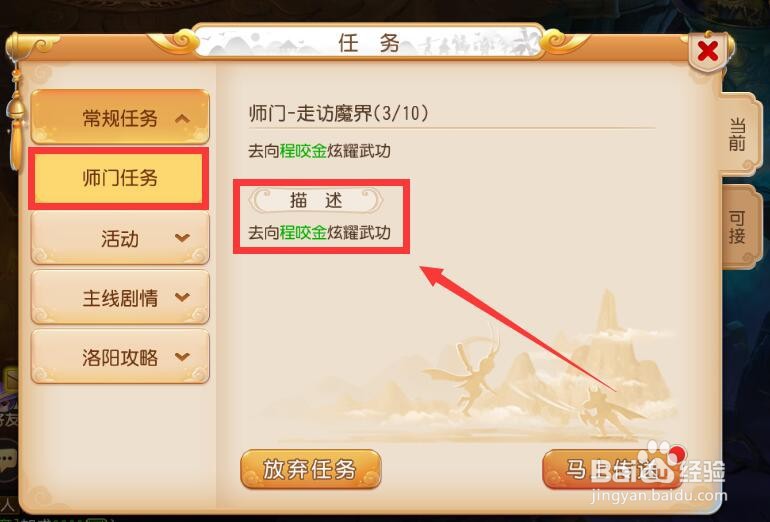Open the 常规任务 category
The width and height of the screenshot is (770, 522).
[x=120, y=117]
